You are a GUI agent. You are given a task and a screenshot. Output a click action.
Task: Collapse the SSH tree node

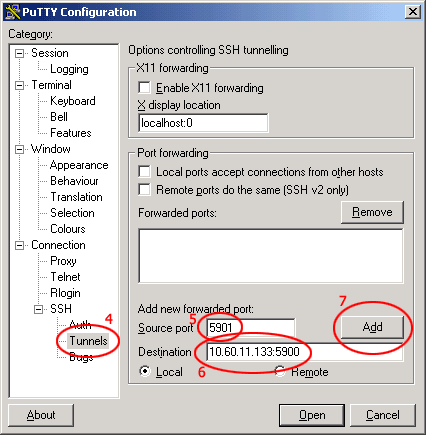38,310
